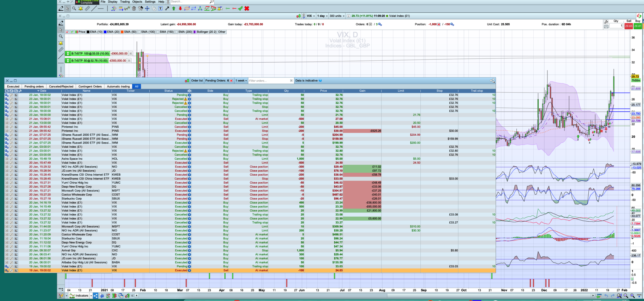Viewport: 644px width, 301px height.
Task: Click the Qty input field
Action: 616,26
